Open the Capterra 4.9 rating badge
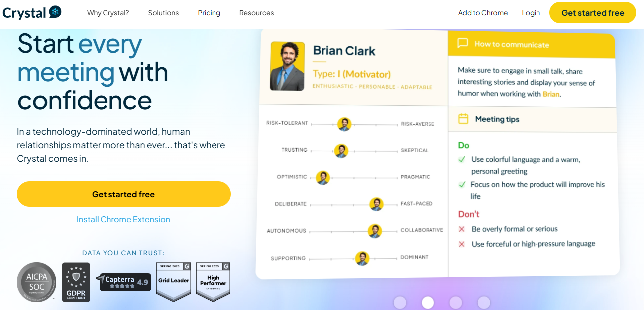 [123, 282]
